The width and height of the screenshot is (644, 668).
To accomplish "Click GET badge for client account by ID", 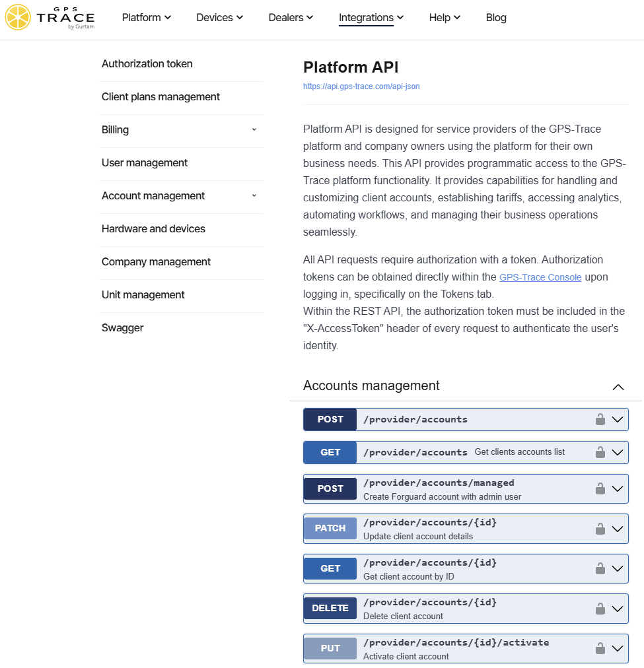I will pyautogui.click(x=330, y=569).
